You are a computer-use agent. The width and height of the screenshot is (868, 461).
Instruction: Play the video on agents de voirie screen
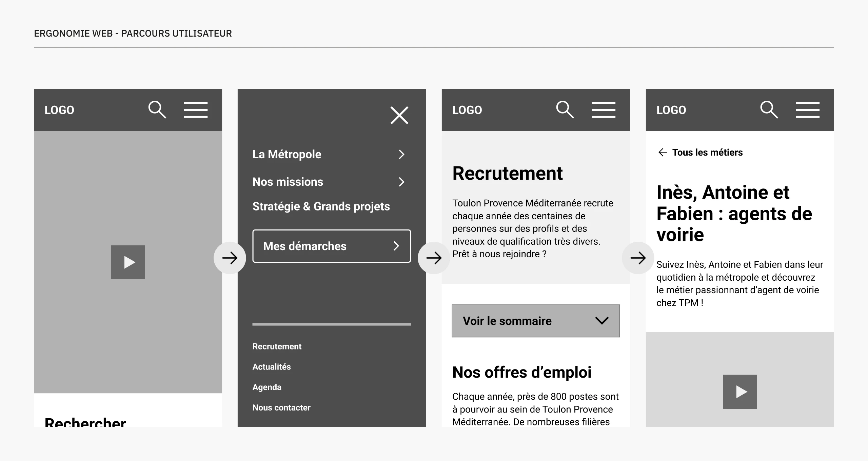(740, 392)
